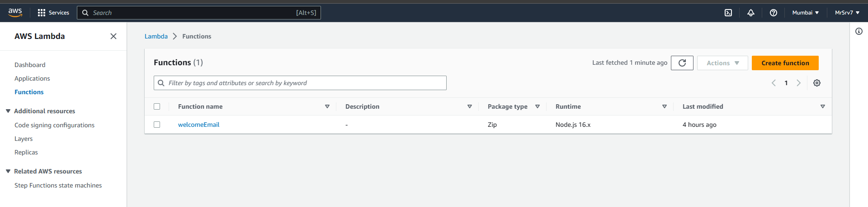Open the MrSrv7 account menu
868x207 pixels.
847,13
